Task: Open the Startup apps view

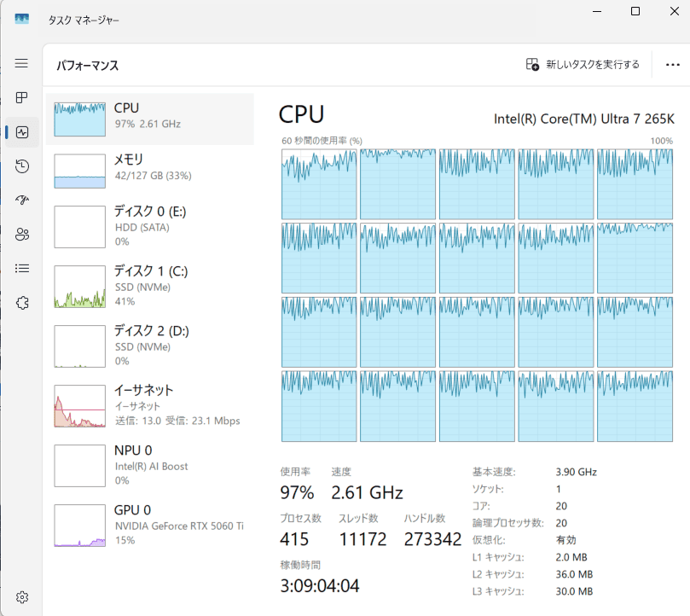Action: [21, 200]
